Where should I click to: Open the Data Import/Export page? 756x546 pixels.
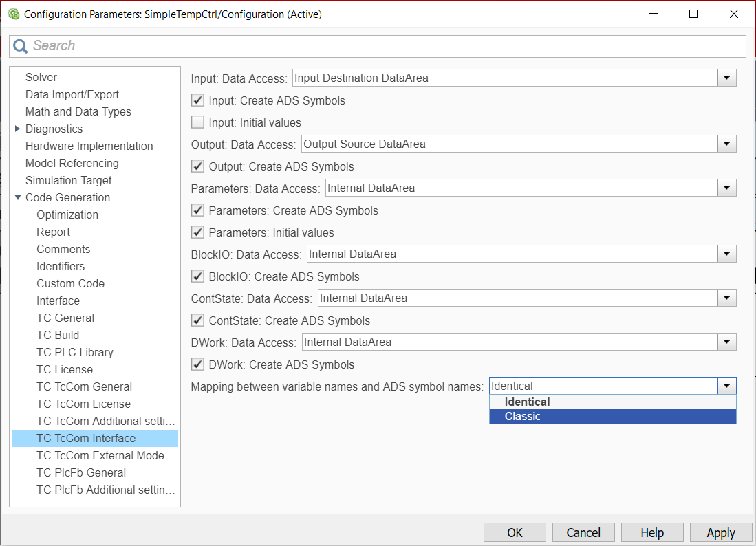pos(72,94)
